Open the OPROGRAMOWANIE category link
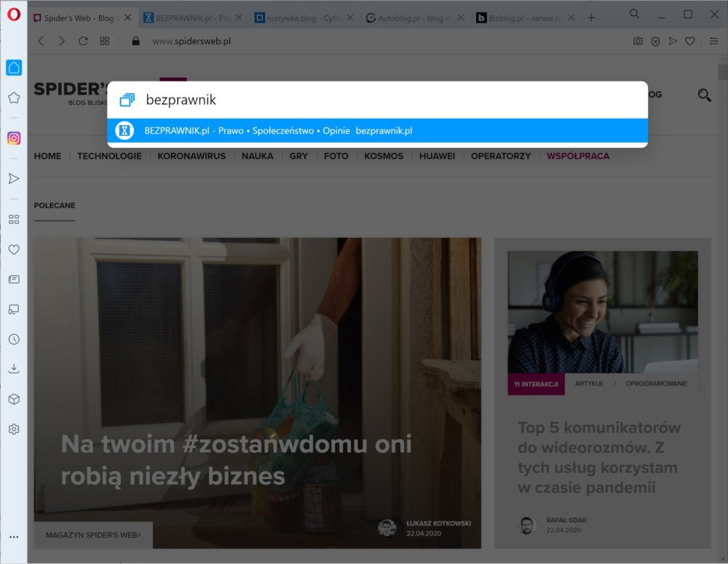Screen dimensions: 728x564 tap(656, 384)
